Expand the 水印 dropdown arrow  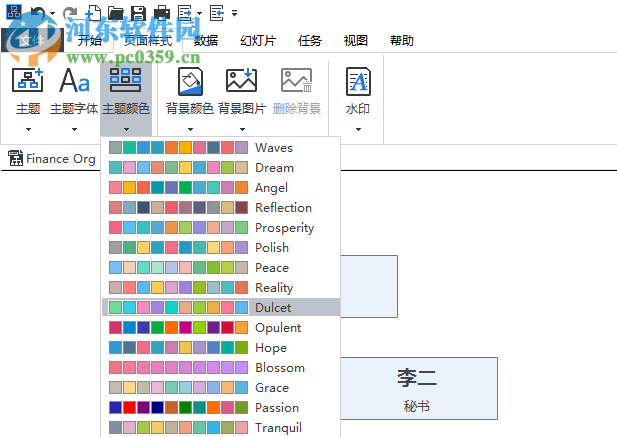point(358,129)
